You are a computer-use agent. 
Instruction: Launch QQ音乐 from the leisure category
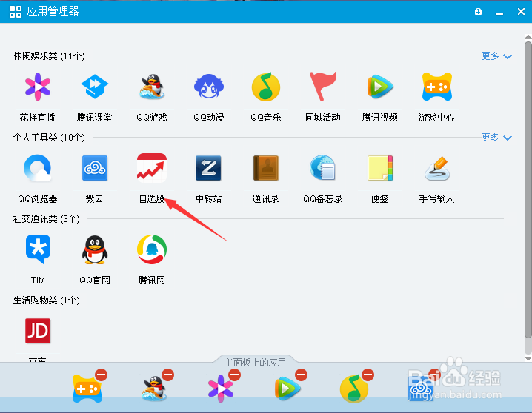(x=266, y=87)
